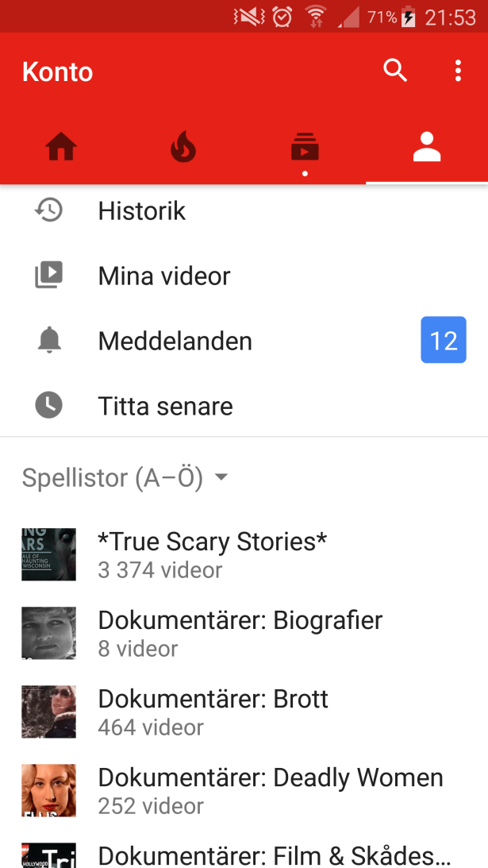Open the search magnifier icon
This screenshot has width=488, height=868.
[x=395, y=71]
